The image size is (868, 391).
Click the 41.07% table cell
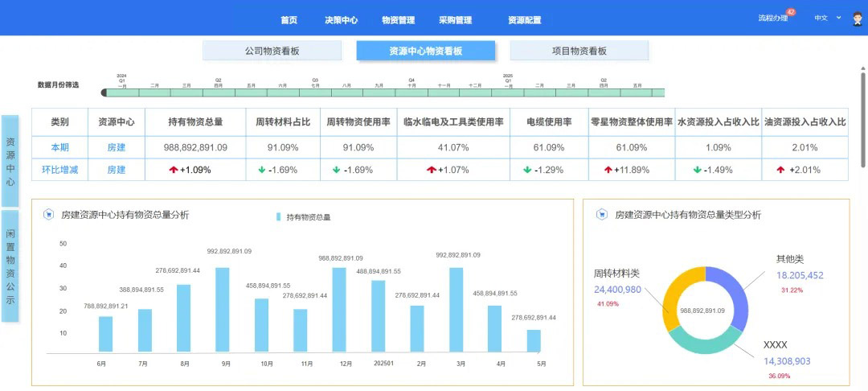pyautogui.click(x=452, y=147)
